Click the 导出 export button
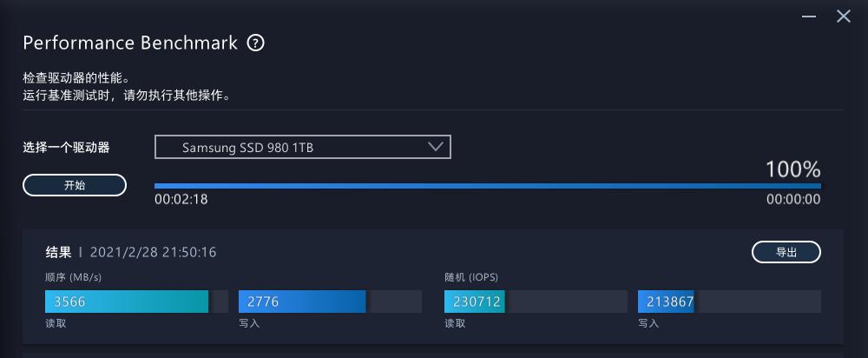 pos(786,252)
